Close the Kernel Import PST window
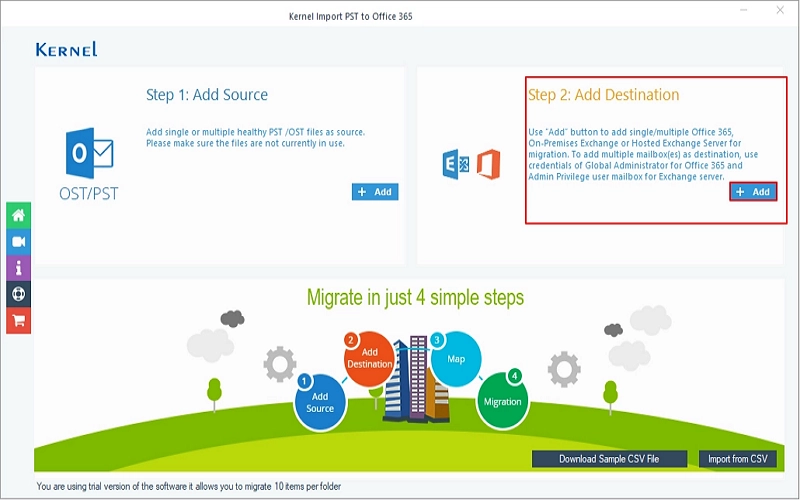Screen dimensions: 800x500 pos(780,10)
